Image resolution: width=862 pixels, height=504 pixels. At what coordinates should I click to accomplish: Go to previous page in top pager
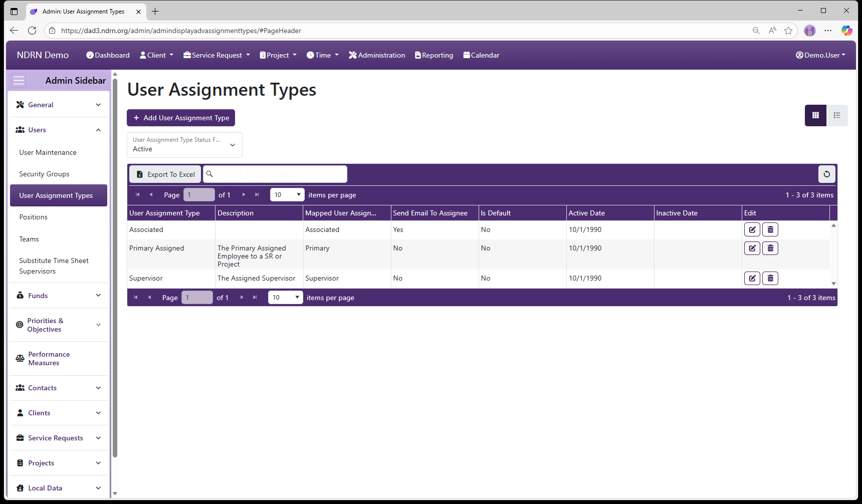point(151,195)
